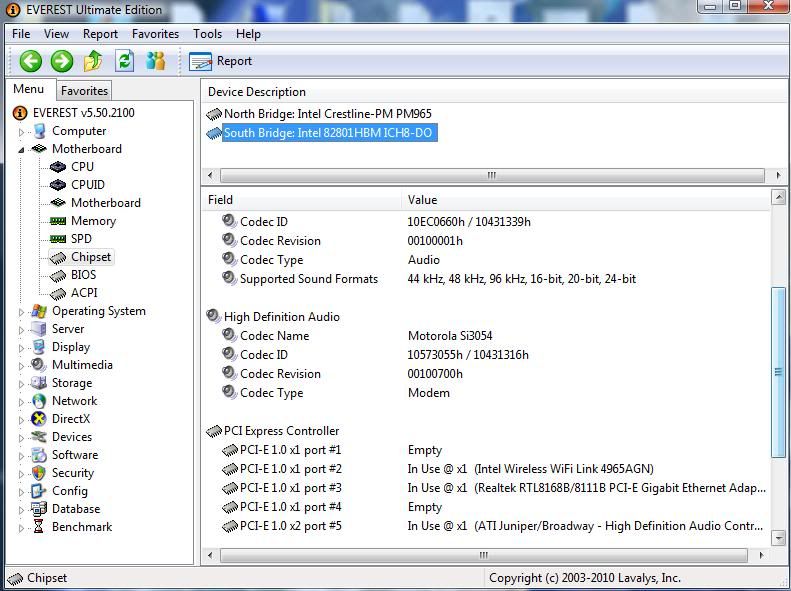The image size is (791, 591).
Task: Click the Operating System Windows flag icon
Action: coord(39,311)
